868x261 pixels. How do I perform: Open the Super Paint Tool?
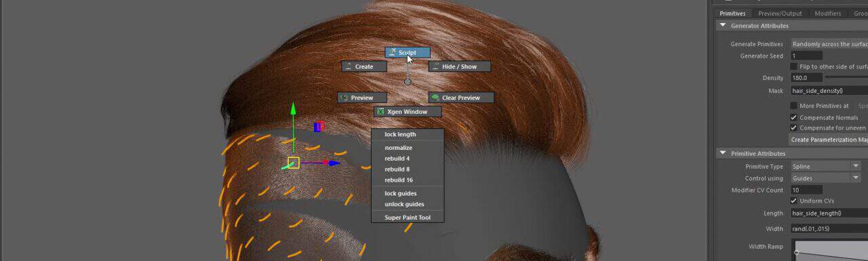407,218
